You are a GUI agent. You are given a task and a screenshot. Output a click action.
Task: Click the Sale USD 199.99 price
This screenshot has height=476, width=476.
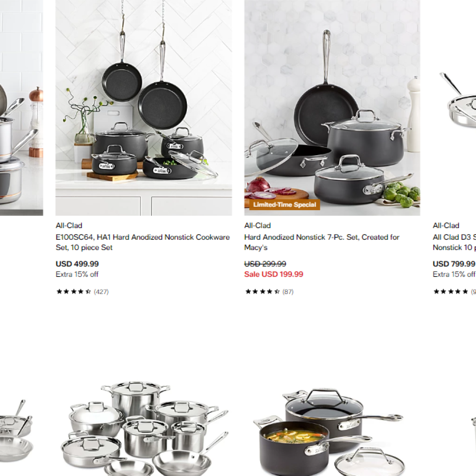273,274
